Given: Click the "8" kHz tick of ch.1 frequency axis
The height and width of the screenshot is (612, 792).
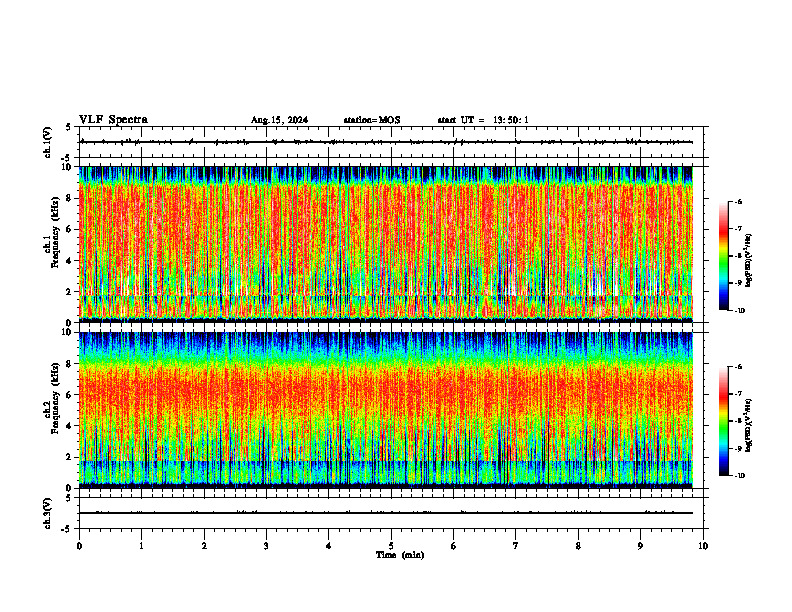Looking at the screenshot, I should tap(68, 198).
